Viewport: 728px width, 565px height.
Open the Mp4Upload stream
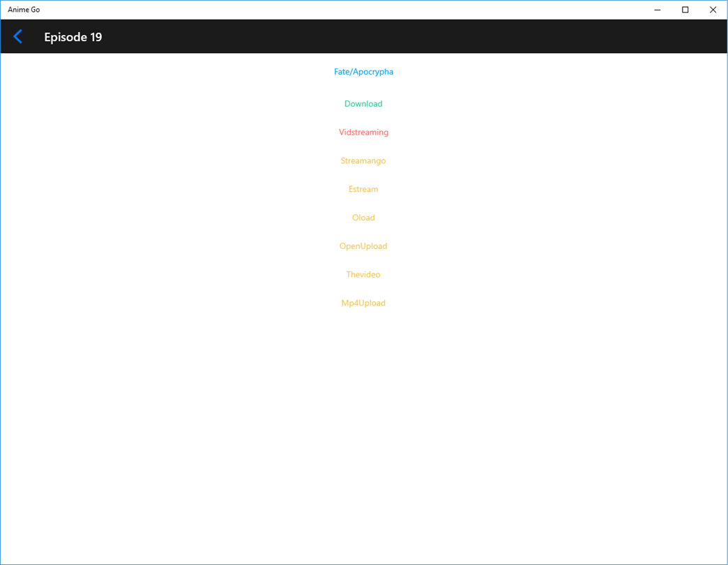tap(363, 303)
